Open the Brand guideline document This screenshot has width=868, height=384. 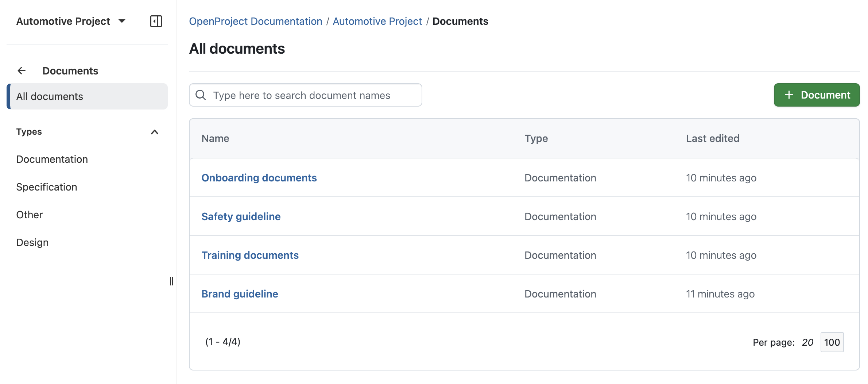(x=240, y=293)
